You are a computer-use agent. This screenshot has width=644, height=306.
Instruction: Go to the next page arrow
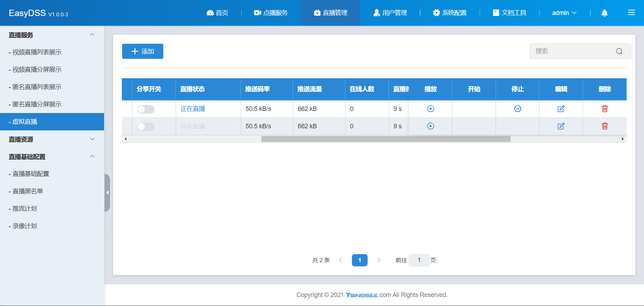click(x=379, y=260)
